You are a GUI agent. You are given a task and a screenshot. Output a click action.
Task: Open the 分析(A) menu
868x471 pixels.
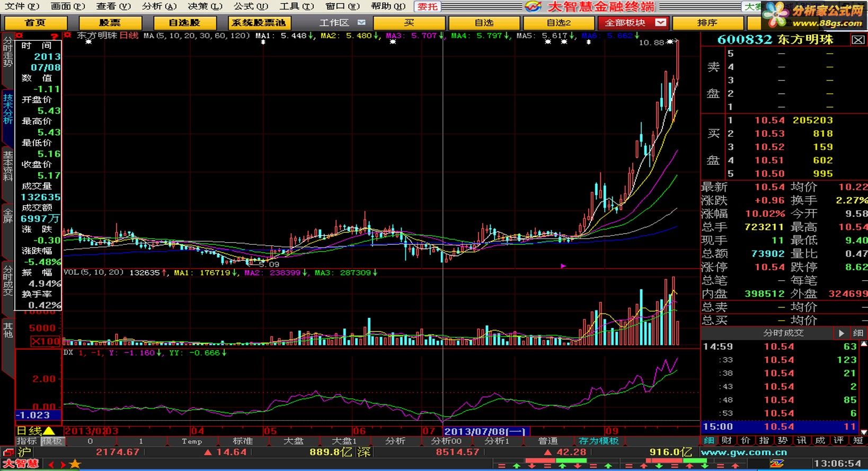pyautogui.click(x=159, y=6)
